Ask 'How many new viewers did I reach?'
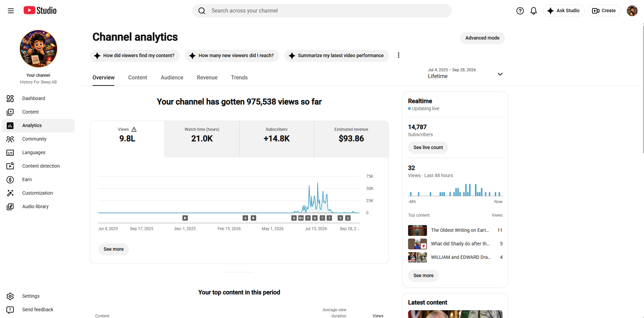 [x=232, y=55]
